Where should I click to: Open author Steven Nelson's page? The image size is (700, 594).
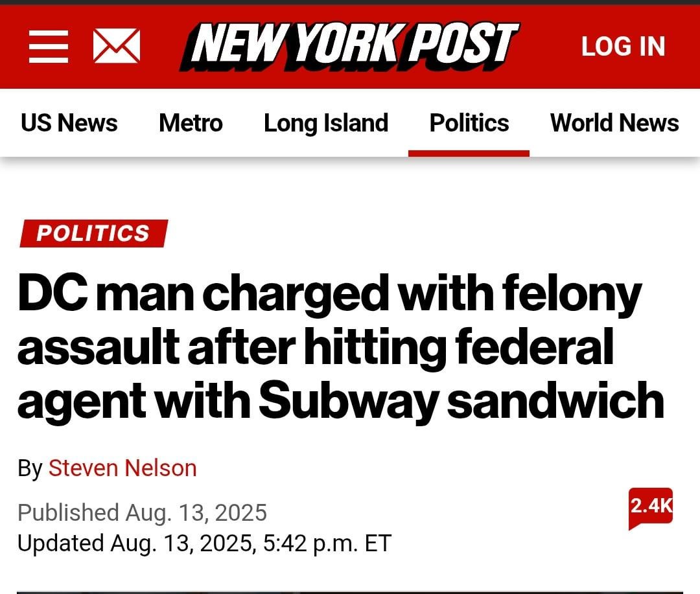122,468
